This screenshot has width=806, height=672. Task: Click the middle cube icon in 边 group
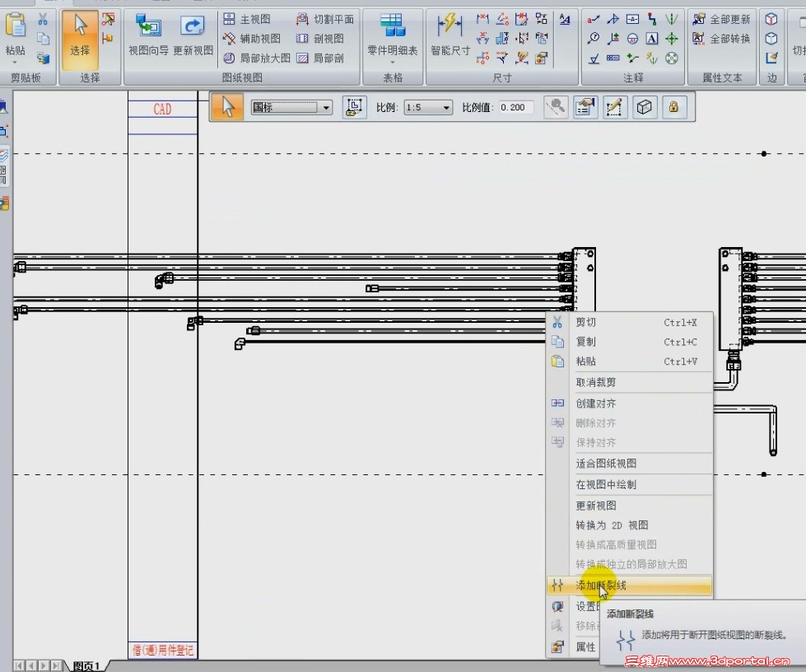pyautogui.click(x=771, y=39)
